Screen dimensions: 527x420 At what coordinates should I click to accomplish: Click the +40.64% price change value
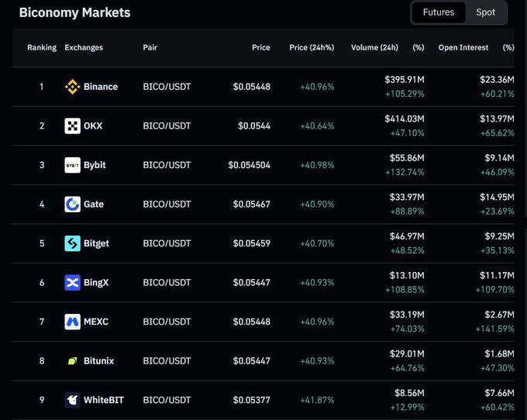tap(317, 126)
